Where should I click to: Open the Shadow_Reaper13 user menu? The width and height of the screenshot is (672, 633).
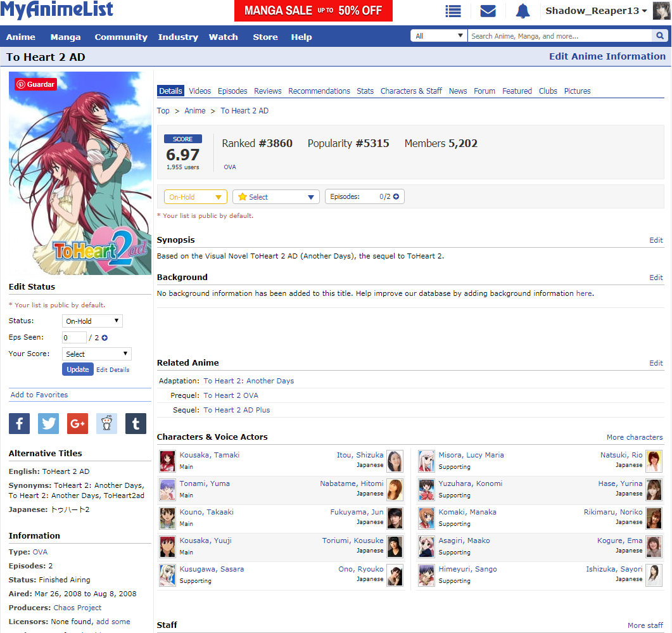pyautogui.click(x=596, y=11)
